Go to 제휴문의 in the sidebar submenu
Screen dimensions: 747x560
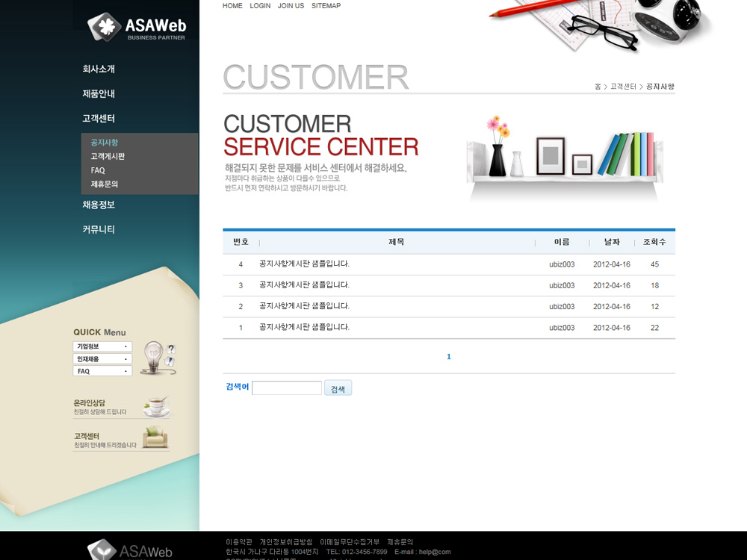tap(105, 184)
